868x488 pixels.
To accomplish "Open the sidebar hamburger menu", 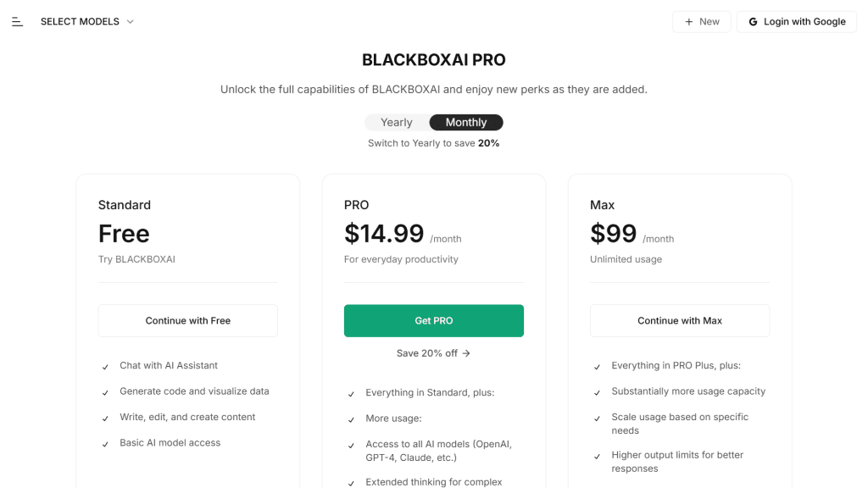I will (x=17, y=21).
